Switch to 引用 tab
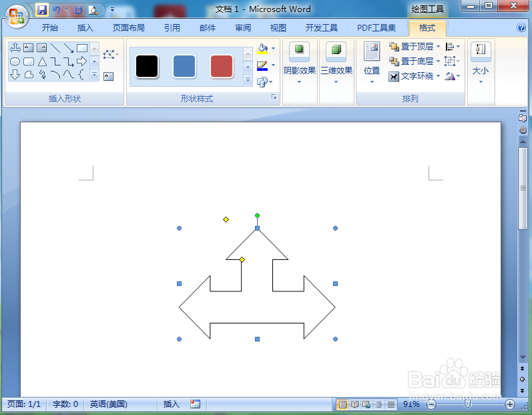This screenshot has height=415, width=532. click(x=172, y=28)
